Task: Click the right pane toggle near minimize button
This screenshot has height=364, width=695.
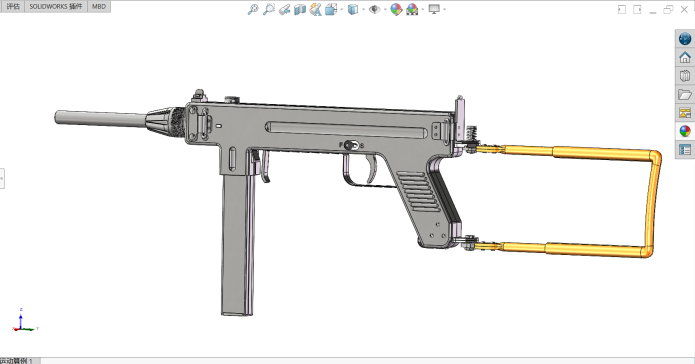Action: pyautogui.click(x=637, y=9)
